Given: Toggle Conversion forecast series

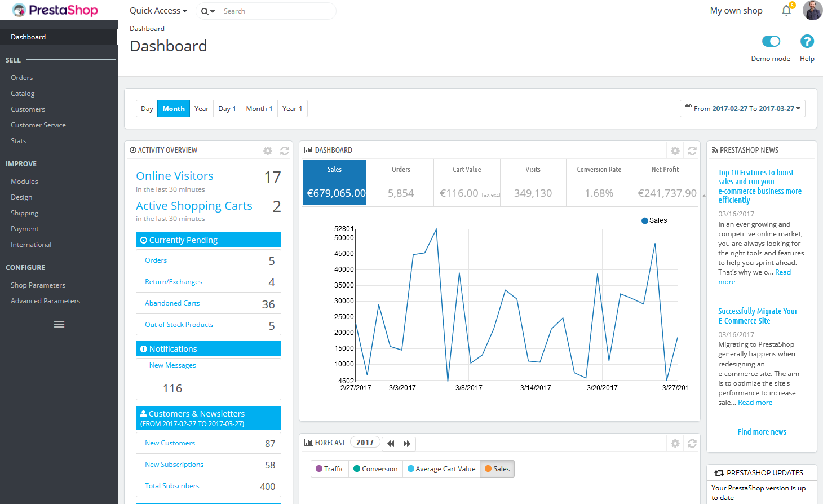Looking at the screenshot, I should [x=375, y=469].
